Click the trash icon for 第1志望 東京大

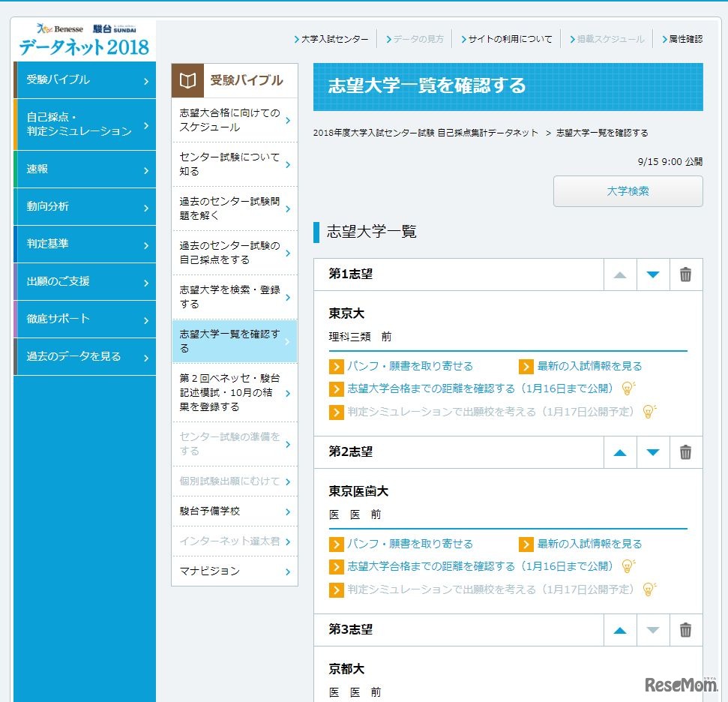[x=685, y=275]
